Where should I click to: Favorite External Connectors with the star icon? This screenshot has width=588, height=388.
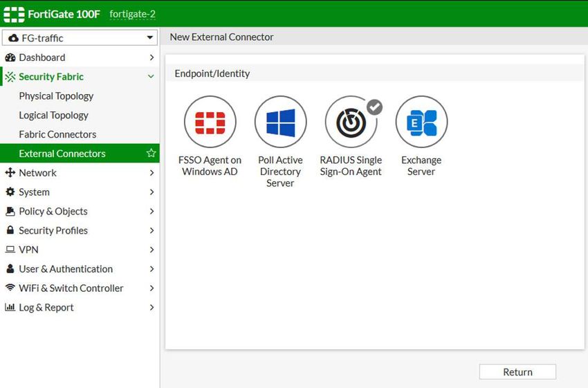pos(151,153)
